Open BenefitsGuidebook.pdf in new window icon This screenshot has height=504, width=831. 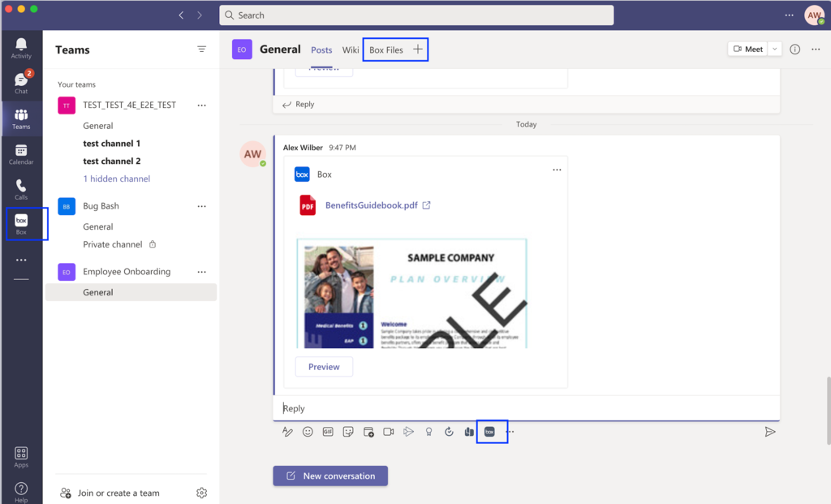[427, 205]
